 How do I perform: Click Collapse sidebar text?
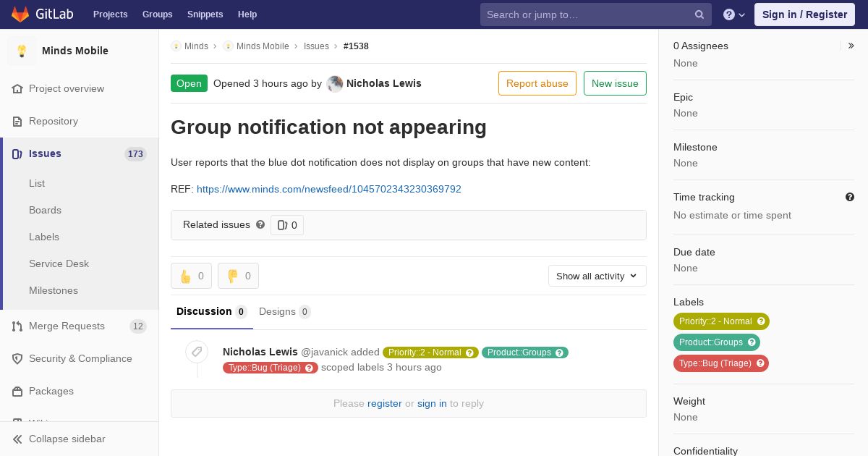67,439
